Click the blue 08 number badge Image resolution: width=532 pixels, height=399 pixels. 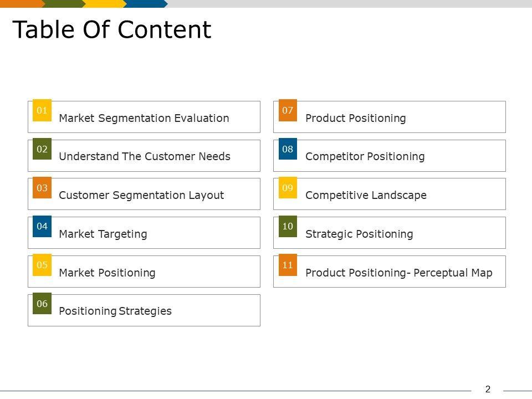point(288,149)
